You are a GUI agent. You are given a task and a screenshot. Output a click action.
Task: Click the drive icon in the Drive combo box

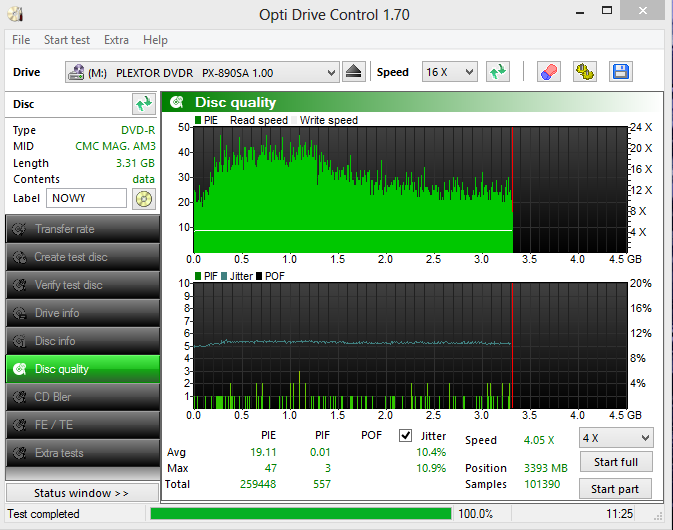coord(76,72)
